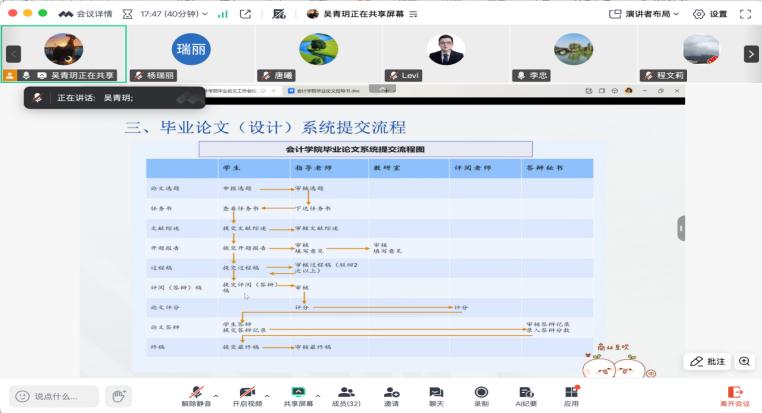Click the raise hand icon
This screenshot has width=762, height=413.
tap(119, 396)
